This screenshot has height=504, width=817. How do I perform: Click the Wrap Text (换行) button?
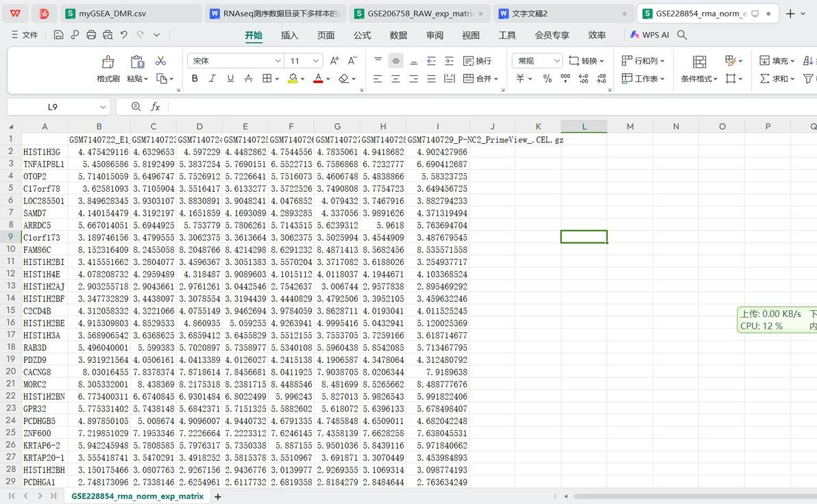(x=477, y=61)
